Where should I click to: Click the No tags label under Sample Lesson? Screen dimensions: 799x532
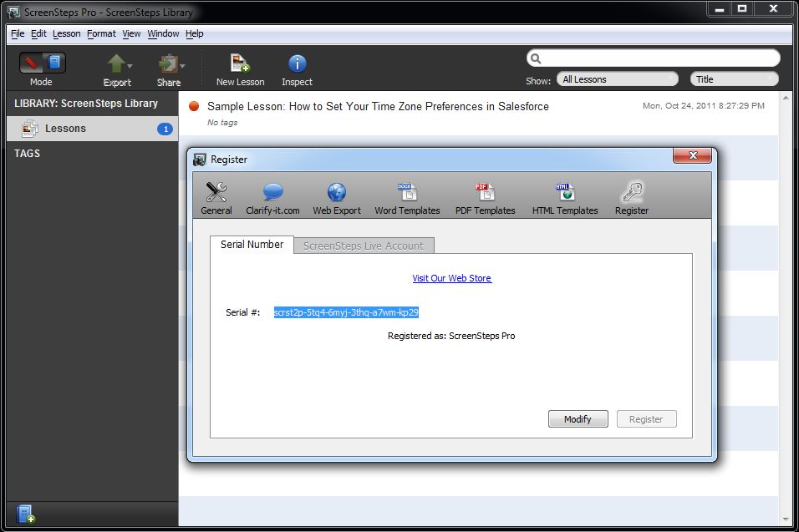222,123
